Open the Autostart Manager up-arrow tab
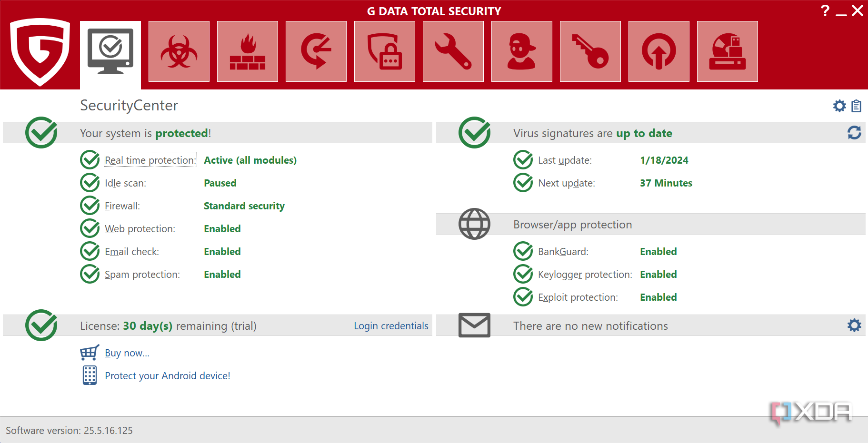Screen dimensions: 868x443 (x=659, y=51)
